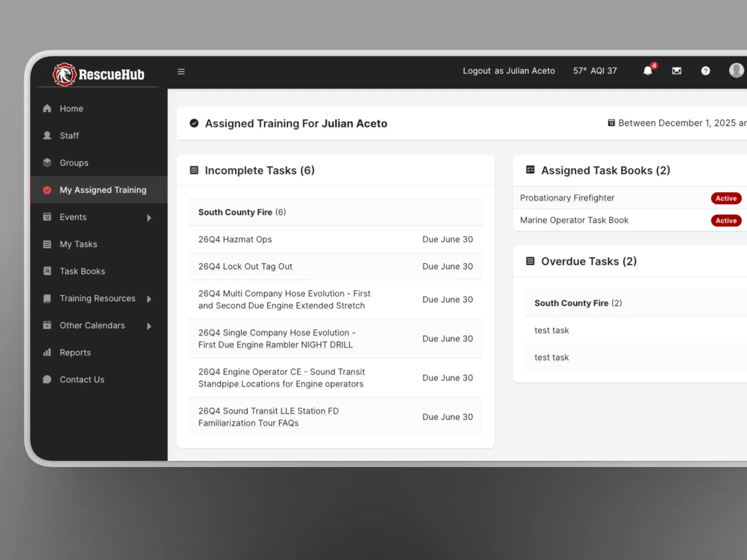
Task: Expand the Other Calendars submenu arrow
Action: coord(149,326)
